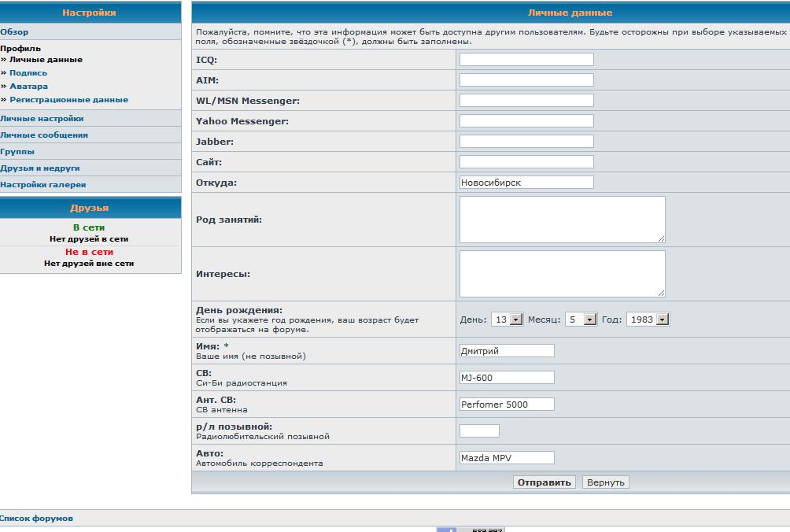Open the Аватара profile link

(28, 87)
